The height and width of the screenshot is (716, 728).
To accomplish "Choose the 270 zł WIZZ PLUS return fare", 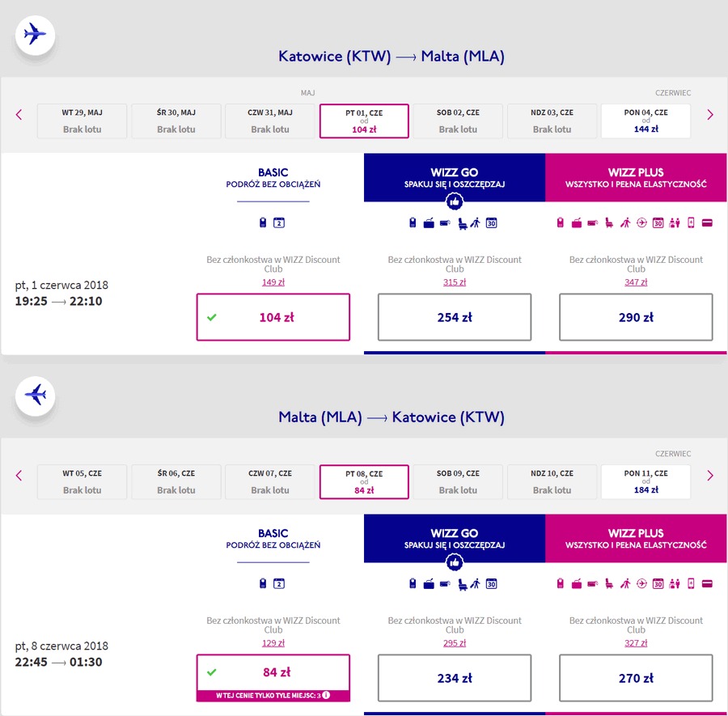I will click(x=636, y=678).
